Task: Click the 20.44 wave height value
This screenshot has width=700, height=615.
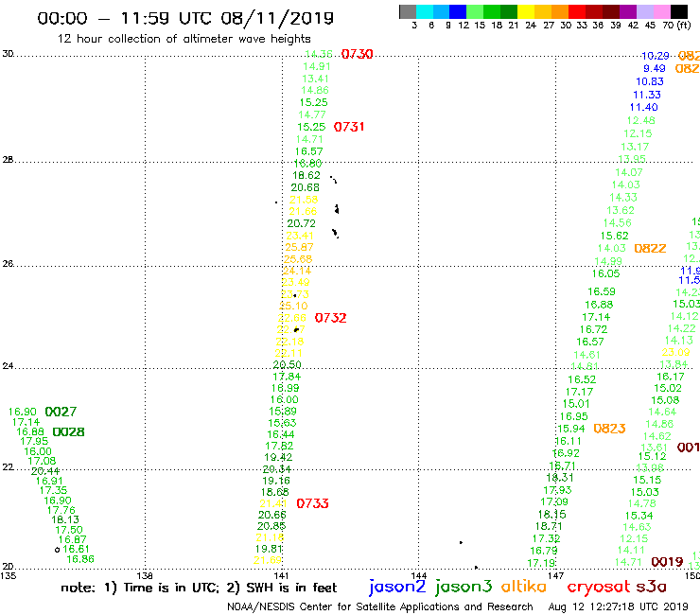Action: coord(45,471)
